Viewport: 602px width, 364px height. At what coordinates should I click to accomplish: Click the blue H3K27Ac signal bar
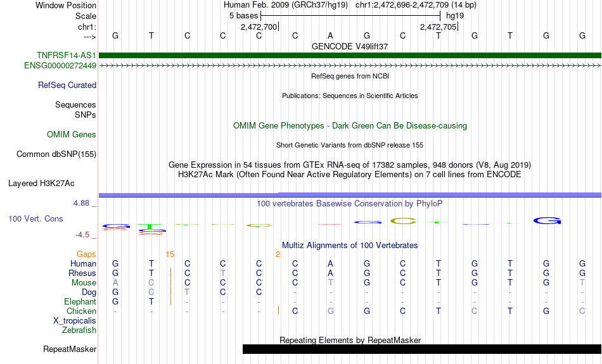(x=350, y=195)
